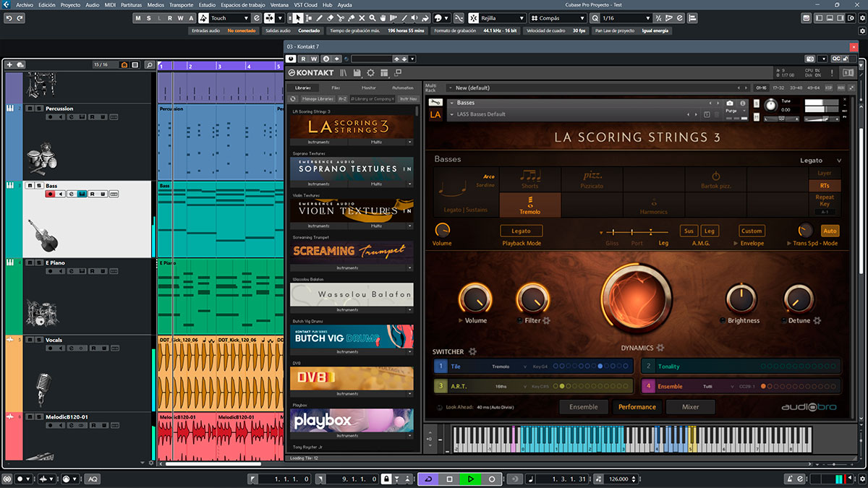Select the Erase tool in Cubase toolbar
Viewport: 868px width, 488px height.
331,18
